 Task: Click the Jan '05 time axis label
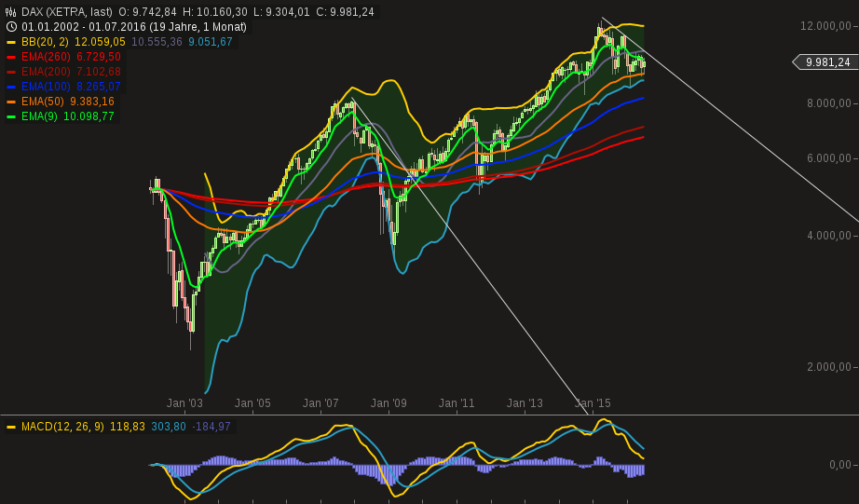[x=252, y=403]
